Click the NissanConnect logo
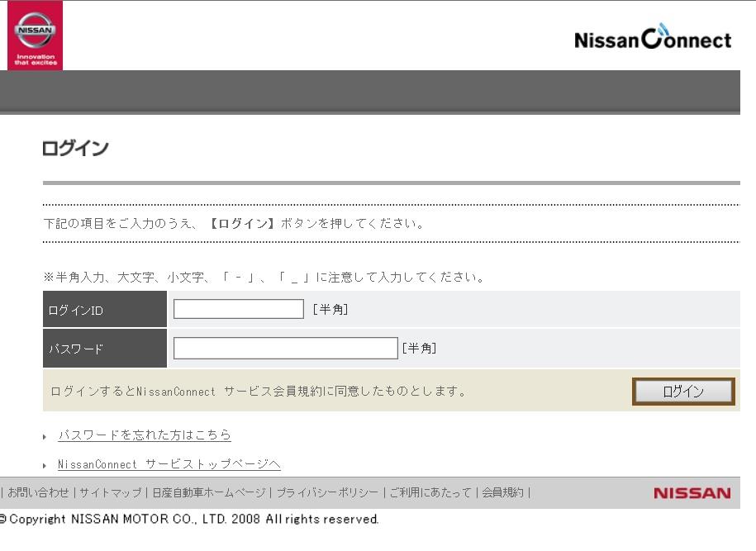Screen dimensions: 756x551 coord(653,37)
